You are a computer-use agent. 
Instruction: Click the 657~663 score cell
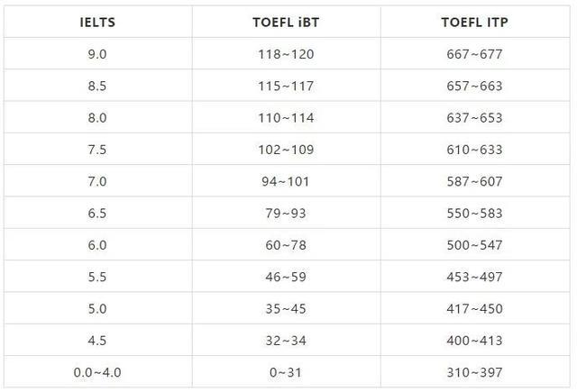pos(474,87)
